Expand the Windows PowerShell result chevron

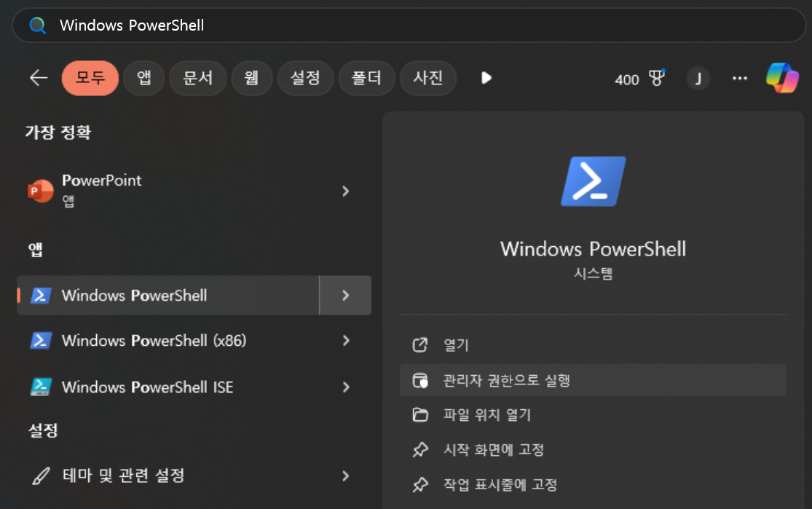(x=345, y=295)
